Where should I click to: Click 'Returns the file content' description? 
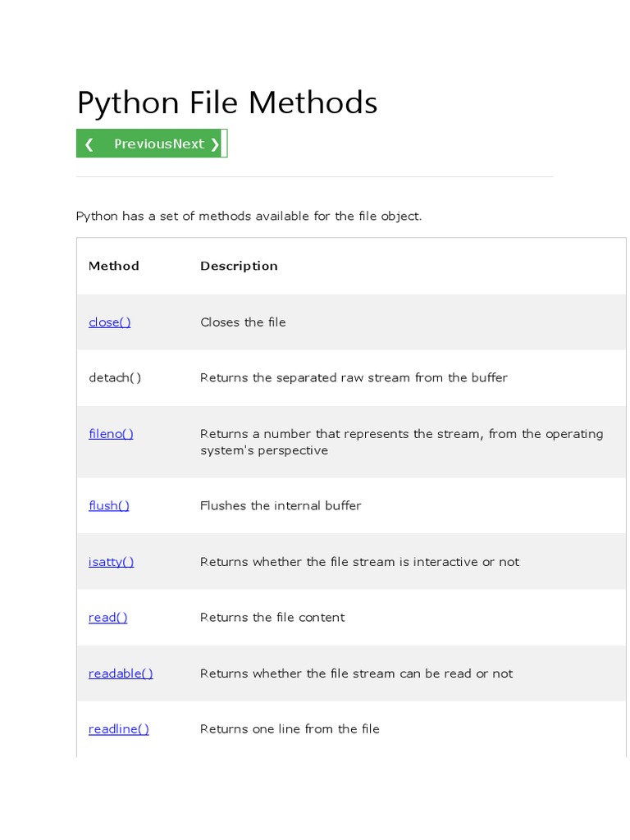point(272,618)
